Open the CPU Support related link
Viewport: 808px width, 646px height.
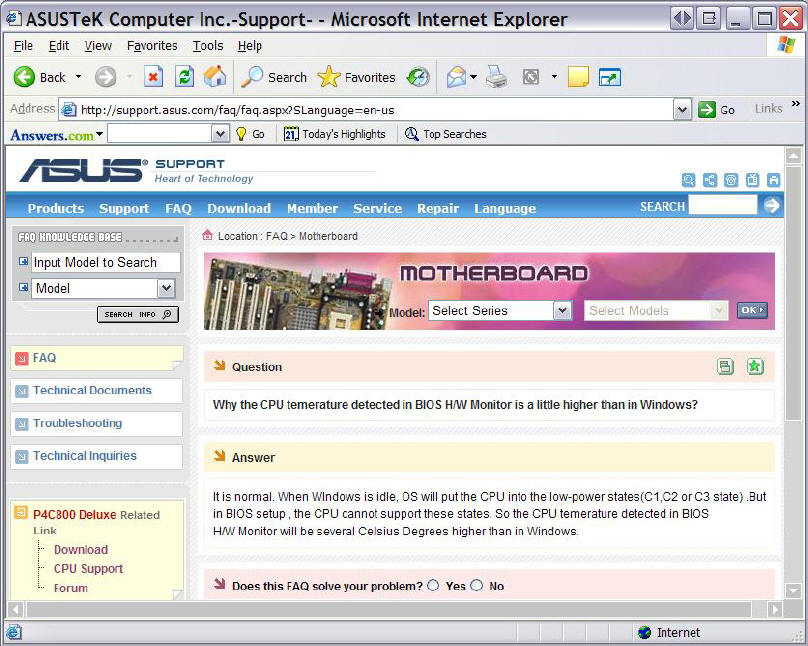[x=89, y=569]
